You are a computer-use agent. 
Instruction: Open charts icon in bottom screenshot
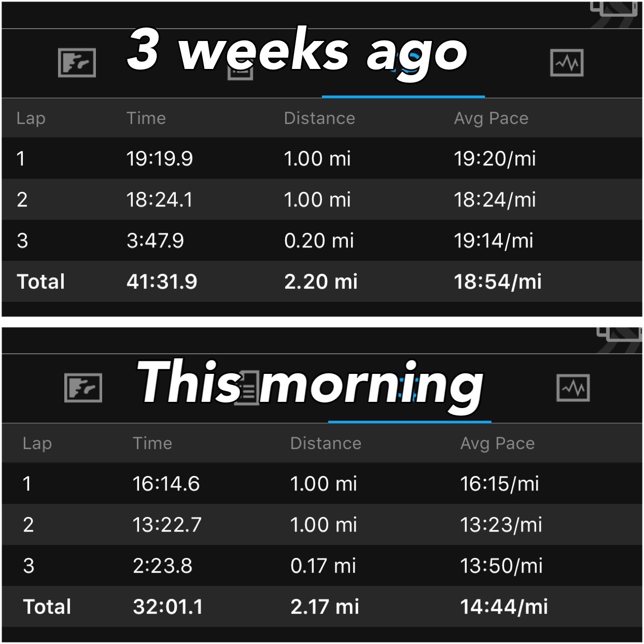coord(573,388)
